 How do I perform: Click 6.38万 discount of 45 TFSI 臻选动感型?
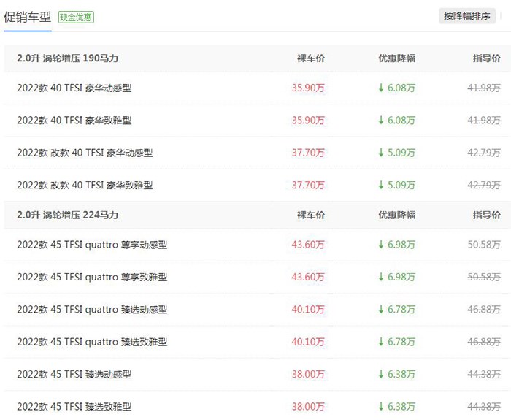coord(396,374)
